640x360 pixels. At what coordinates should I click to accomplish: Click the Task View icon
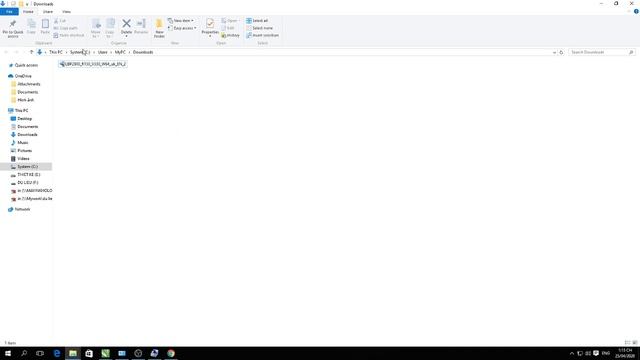tap(40, 353)
